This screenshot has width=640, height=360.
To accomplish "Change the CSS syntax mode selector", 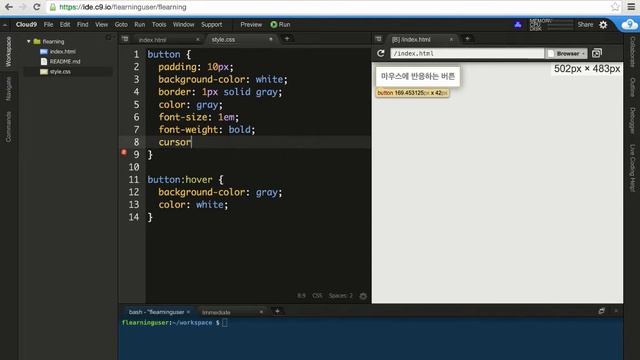I will pos(317,296).
